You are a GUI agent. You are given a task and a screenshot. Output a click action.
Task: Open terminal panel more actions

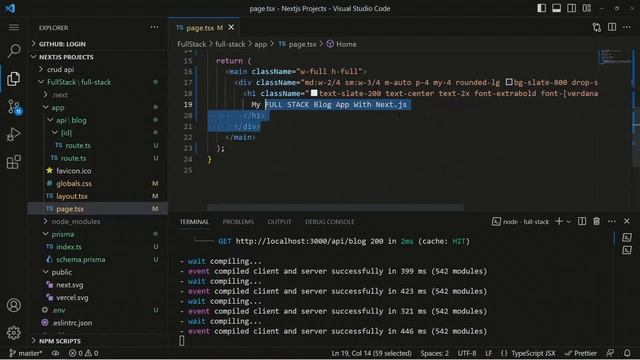tap(611, 221)
